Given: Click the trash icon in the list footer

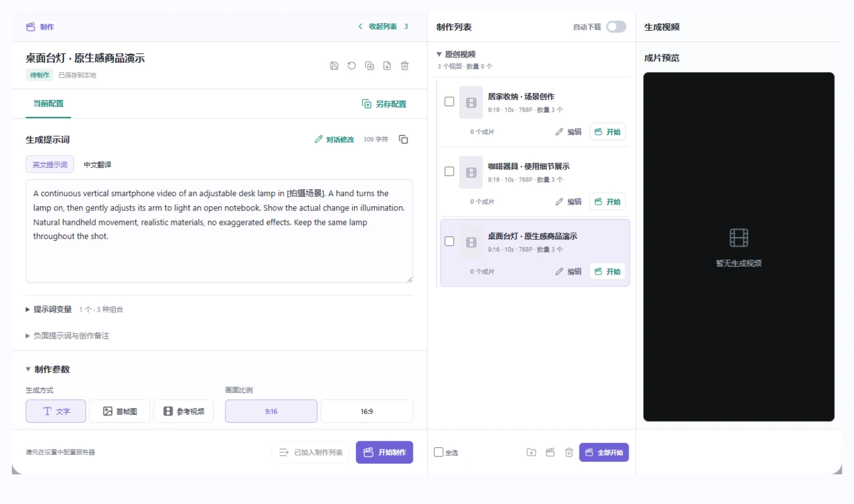Looking at the screenshot, I should pos(569,452).
